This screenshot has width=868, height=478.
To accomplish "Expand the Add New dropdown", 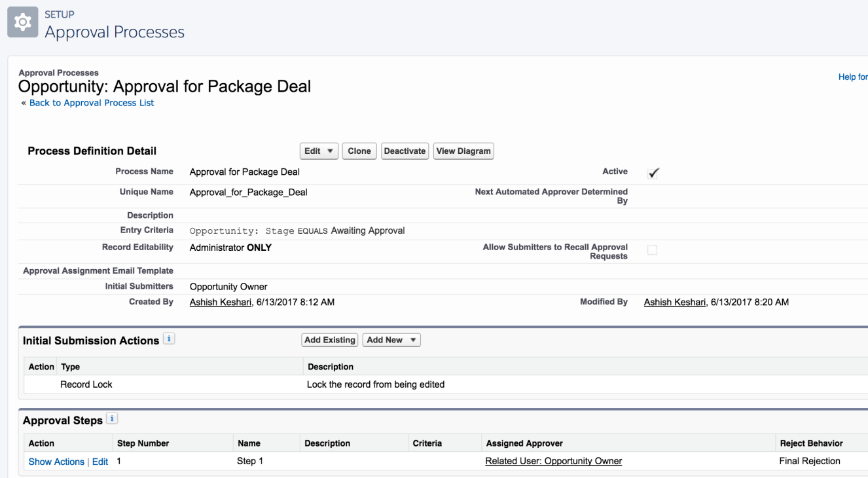I will (x=391, y=340).
